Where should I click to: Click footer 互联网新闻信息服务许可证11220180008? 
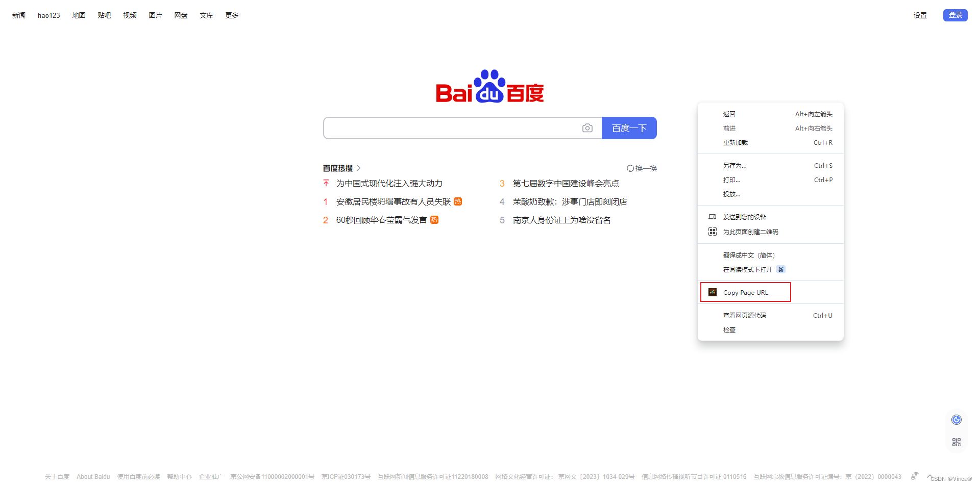click(x=433, y=477)
